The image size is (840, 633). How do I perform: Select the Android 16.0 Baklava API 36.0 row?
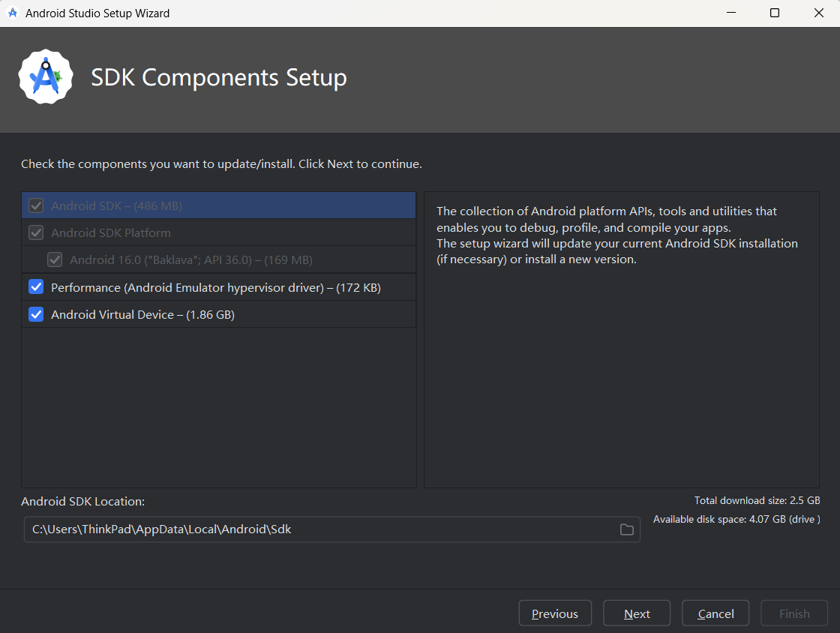coord(218,259)
